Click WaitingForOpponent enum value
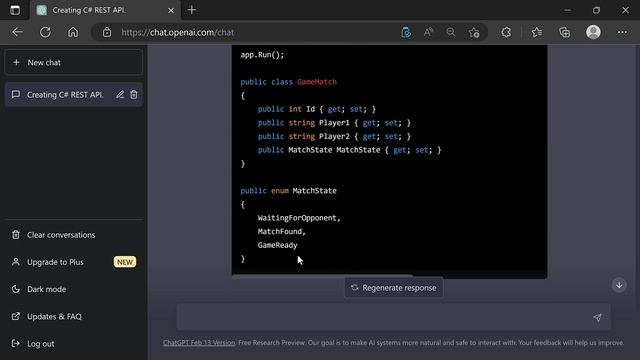 coord(299,218)
